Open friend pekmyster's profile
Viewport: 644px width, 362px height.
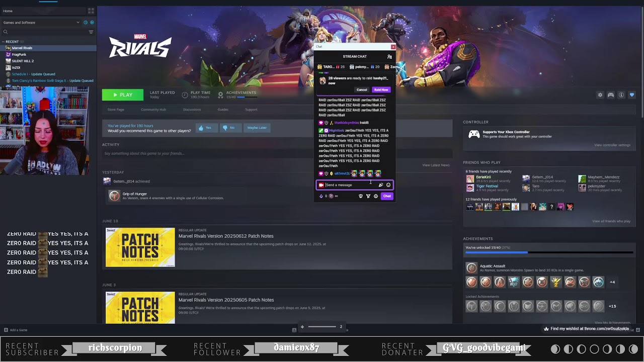(x=600, y=188)
